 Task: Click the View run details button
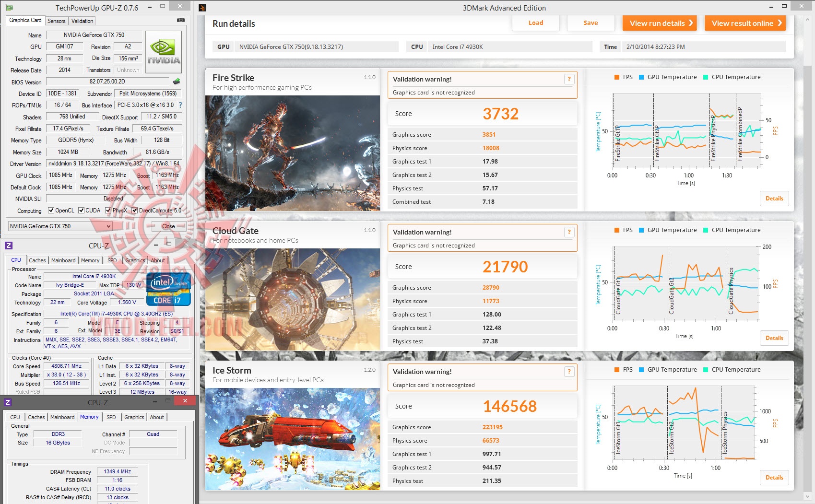(659, 23)
